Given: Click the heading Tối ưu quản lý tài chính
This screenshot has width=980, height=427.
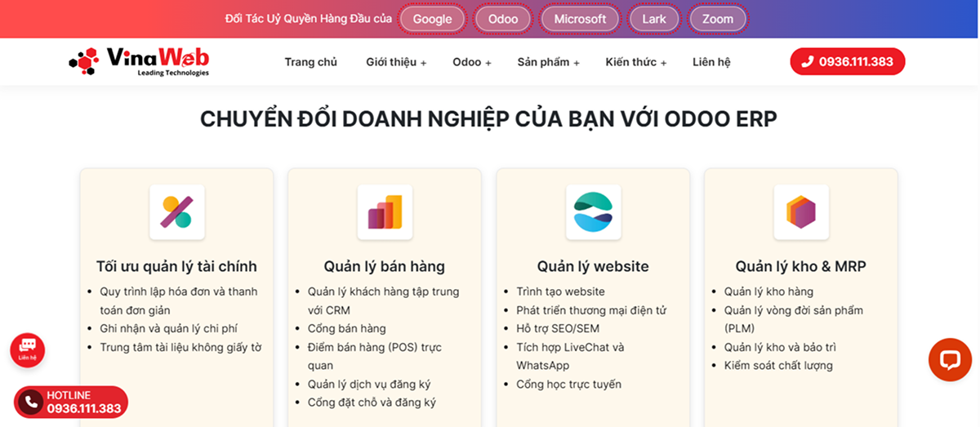Looking at the screenshot, I should click(x=176, y=266).
